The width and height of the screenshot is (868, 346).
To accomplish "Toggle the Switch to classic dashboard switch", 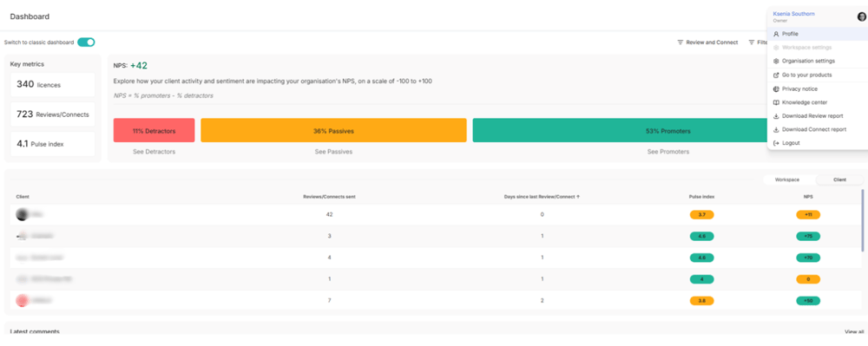I will tap(86, 42).
